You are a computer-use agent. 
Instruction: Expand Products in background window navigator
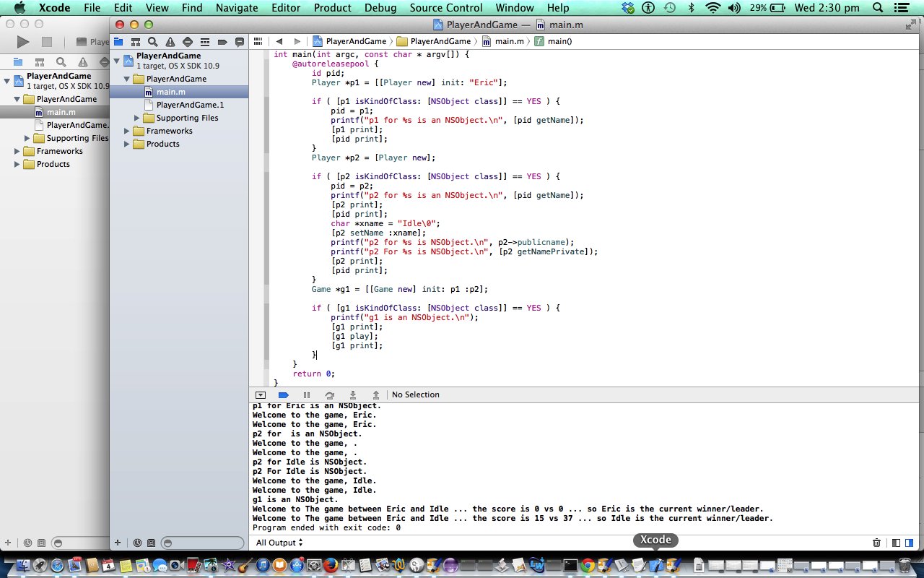point(17,164)
